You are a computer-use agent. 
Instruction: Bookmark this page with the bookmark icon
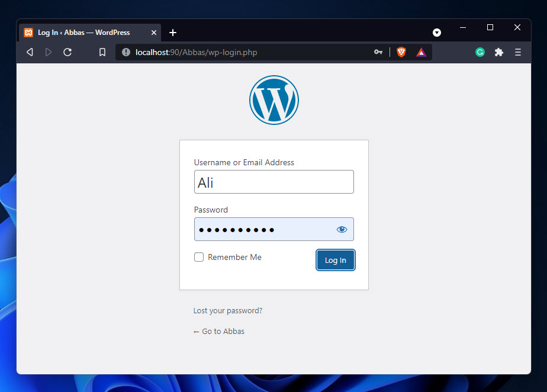coord(102,52)
